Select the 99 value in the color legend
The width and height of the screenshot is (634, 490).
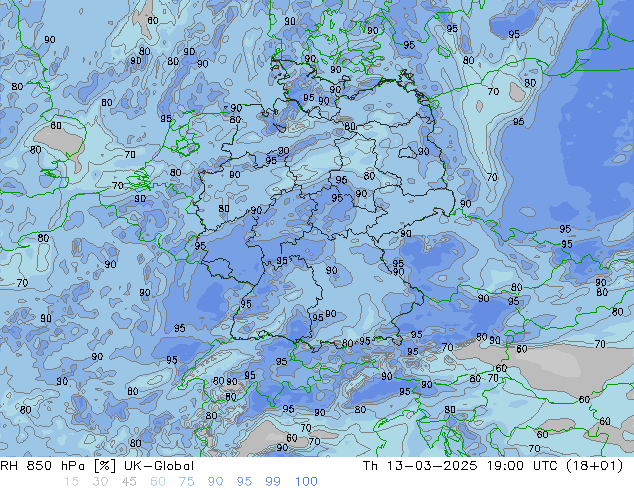[x=273, y=482]
